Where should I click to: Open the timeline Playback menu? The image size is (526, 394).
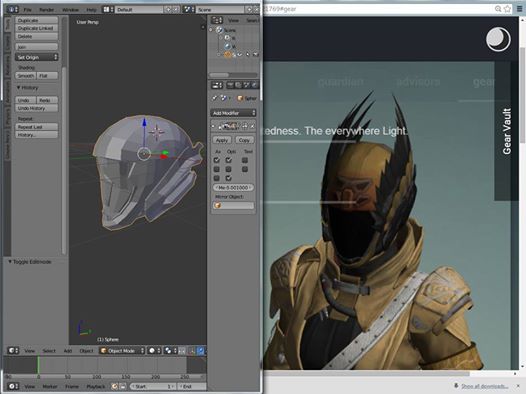pos(96,387)
